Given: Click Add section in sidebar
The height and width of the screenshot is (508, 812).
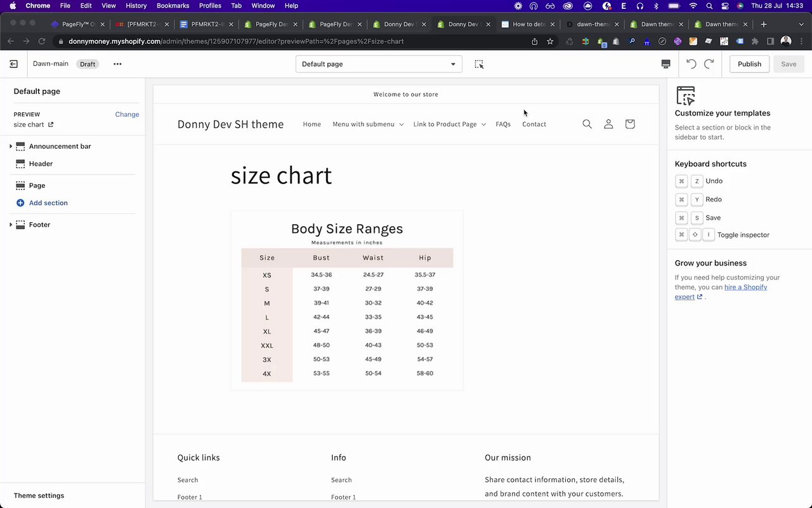Looking at the screenshot, I should click(48, 203).
